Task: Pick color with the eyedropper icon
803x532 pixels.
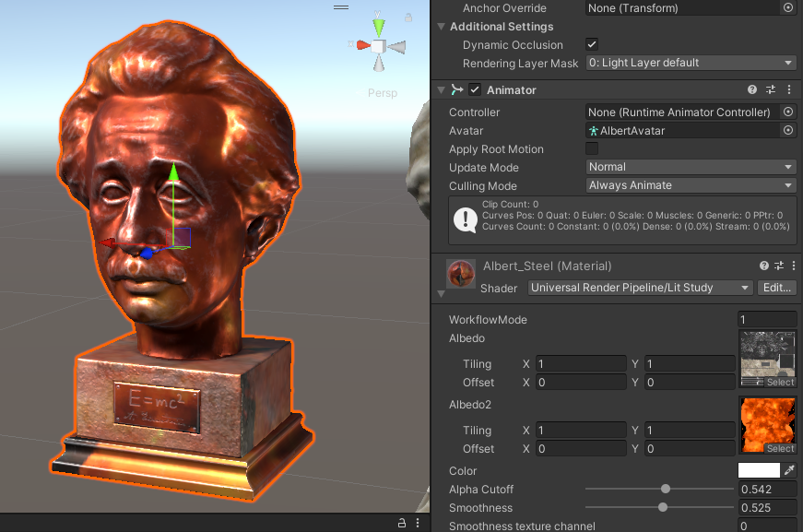Action: (789, 470)
